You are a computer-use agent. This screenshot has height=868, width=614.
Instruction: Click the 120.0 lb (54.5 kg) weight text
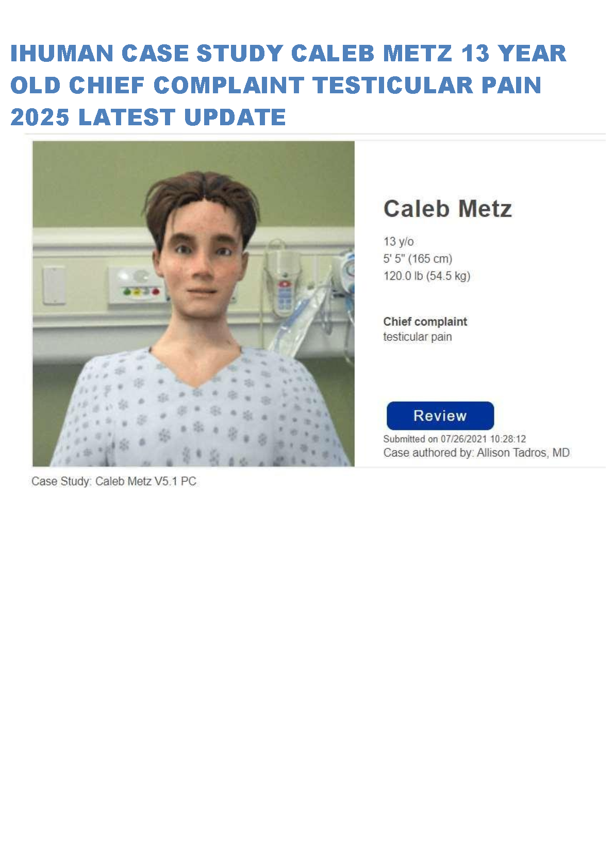point(427,276)
